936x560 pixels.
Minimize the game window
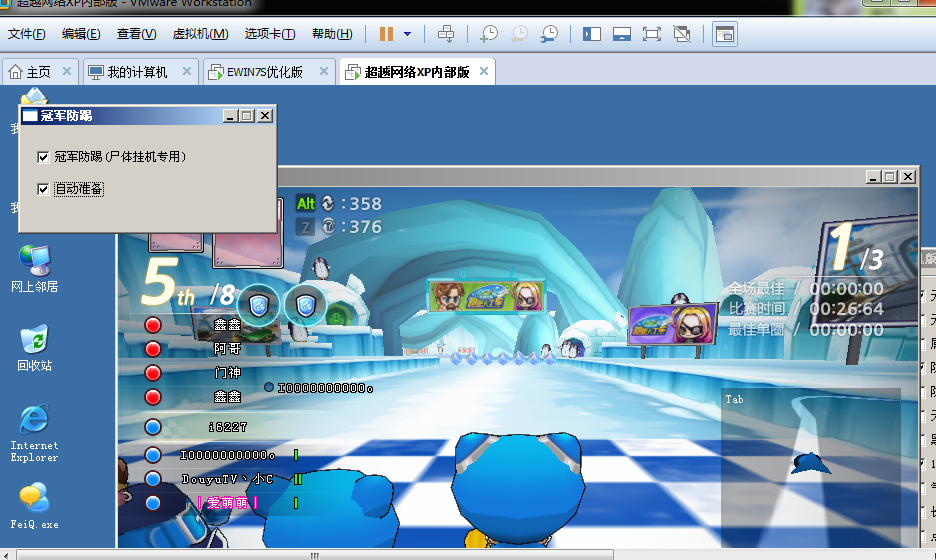click(x=873, y=177)
